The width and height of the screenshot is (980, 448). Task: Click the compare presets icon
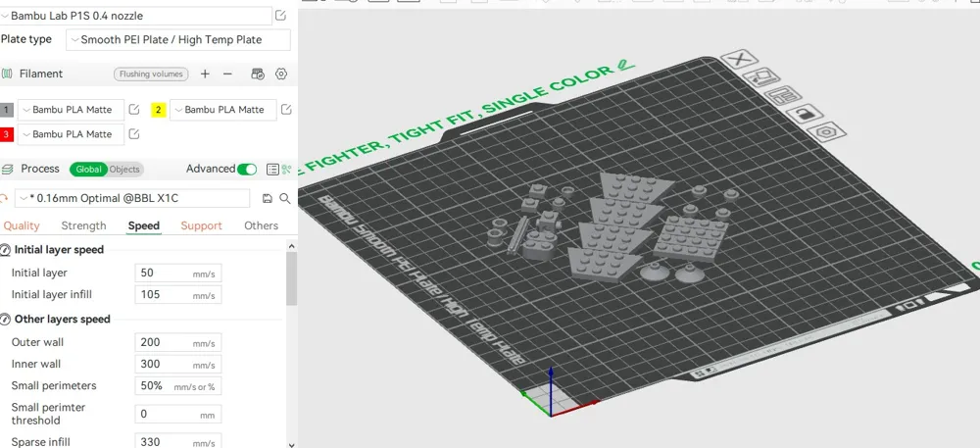coord(286,170)
